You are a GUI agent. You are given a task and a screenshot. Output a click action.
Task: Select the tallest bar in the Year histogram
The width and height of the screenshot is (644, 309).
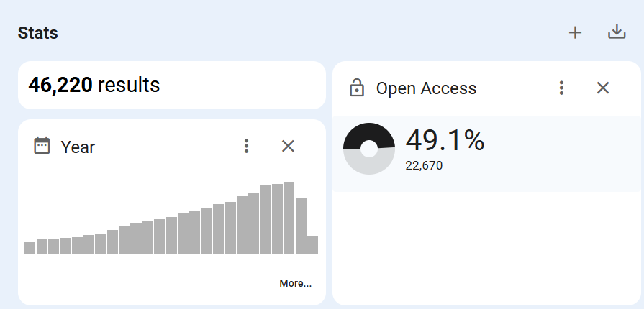coord(289,218)
